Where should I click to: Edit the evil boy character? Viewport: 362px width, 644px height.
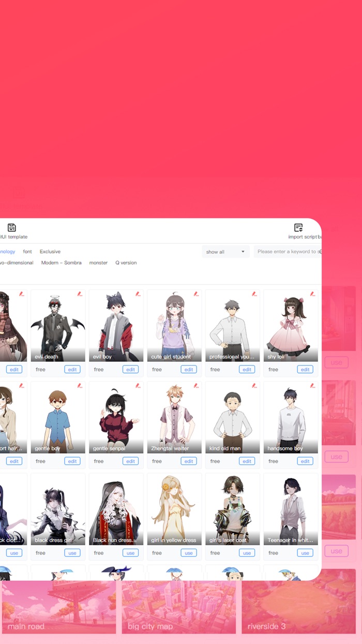131,370
